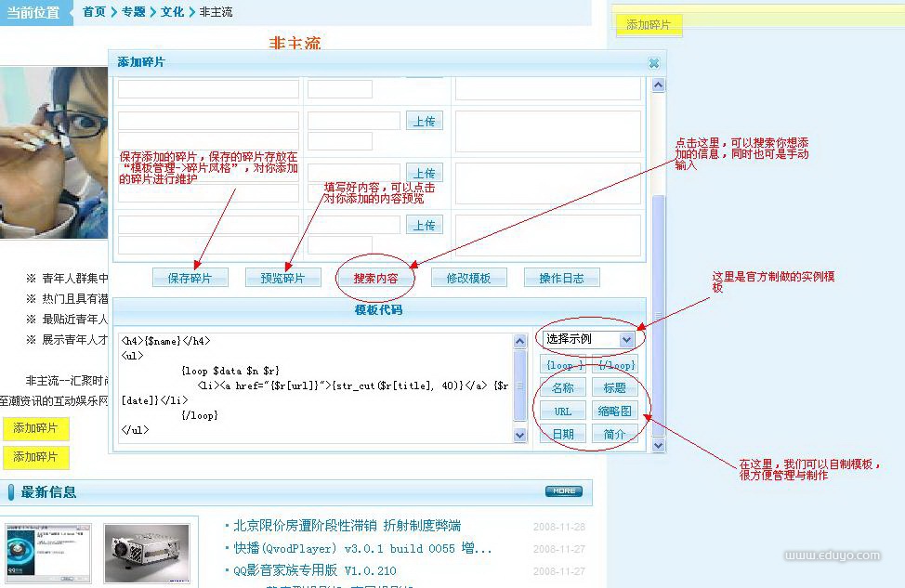Click the 修改模板 button
Image resolution: width=905 pixels, height=588 pixels.
pyautogui.click(x=468, y=278)
